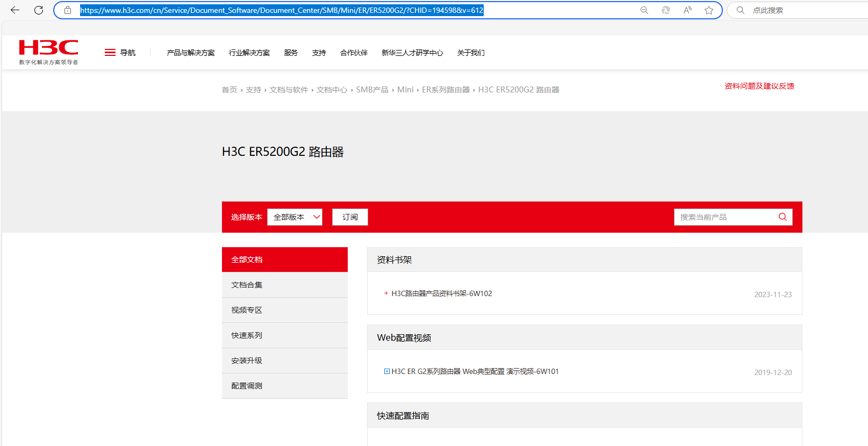
Task: Go to 首页 breadcrumb
Action: [229, 90]
